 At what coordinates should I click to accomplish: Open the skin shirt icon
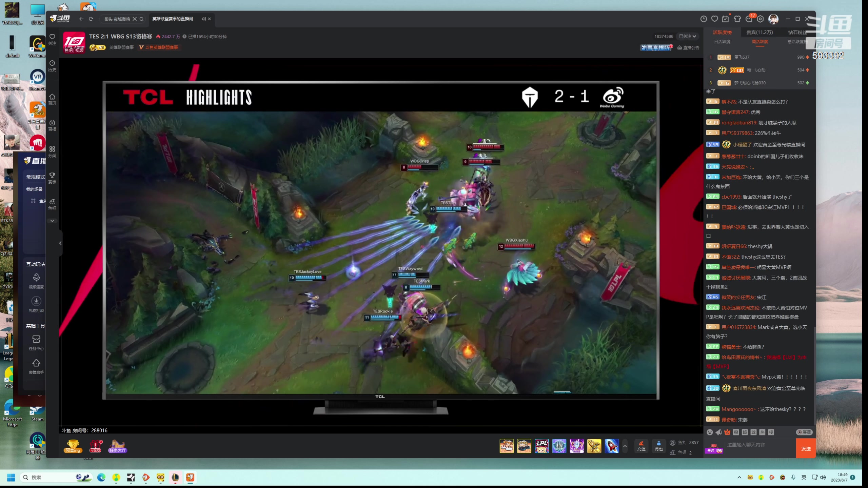tap(737, 19)
